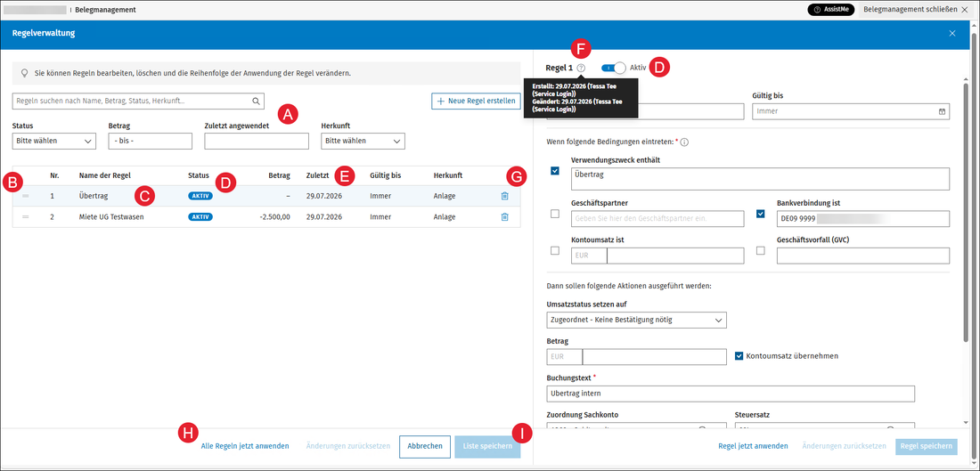
Task: Click the lightbulb hint icon
Action: point(24,73)
